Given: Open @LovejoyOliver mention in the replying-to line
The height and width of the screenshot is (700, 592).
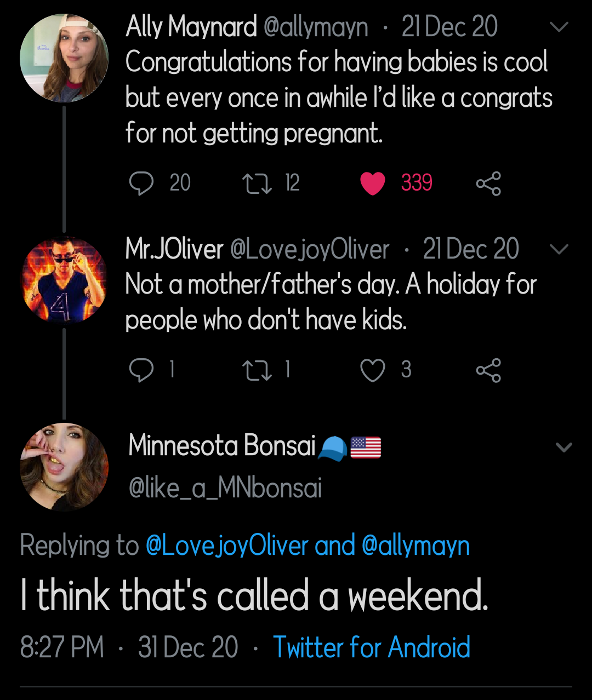Looking at the screenshot, I should point(226,544).
